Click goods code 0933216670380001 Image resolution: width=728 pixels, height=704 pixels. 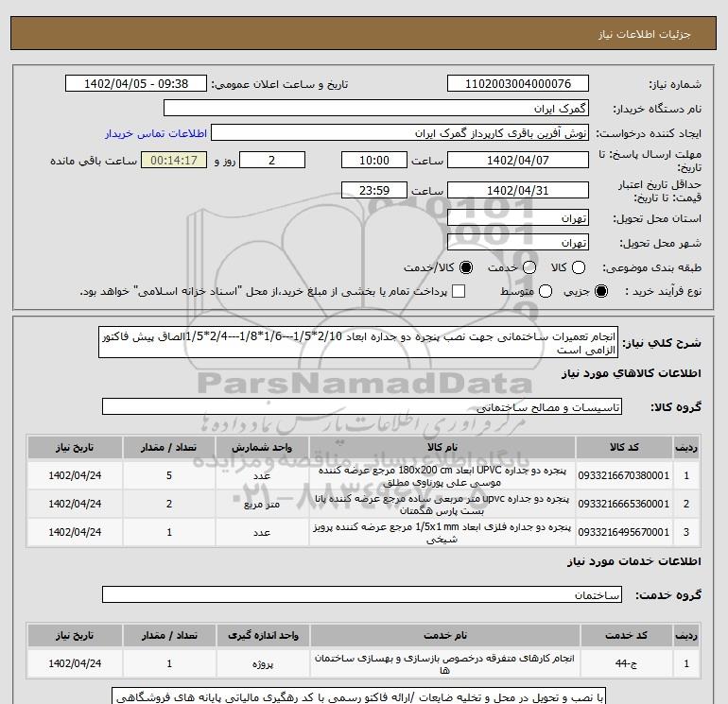point(624,475)
